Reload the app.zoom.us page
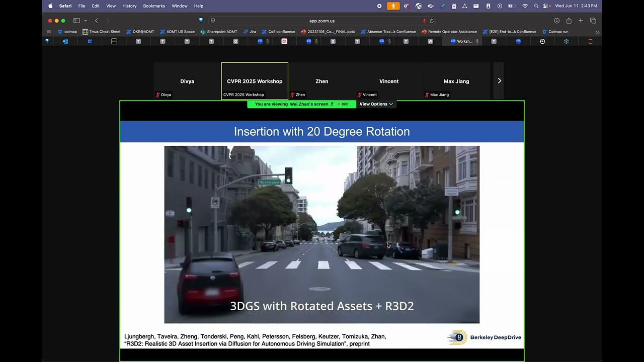The width and height of the screenshot is (644, 362). point(432,21)
